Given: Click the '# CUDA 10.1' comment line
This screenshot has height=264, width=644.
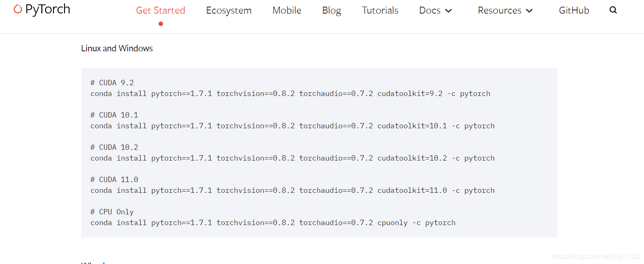Looking at the screenshot, I should pos(114,115).
